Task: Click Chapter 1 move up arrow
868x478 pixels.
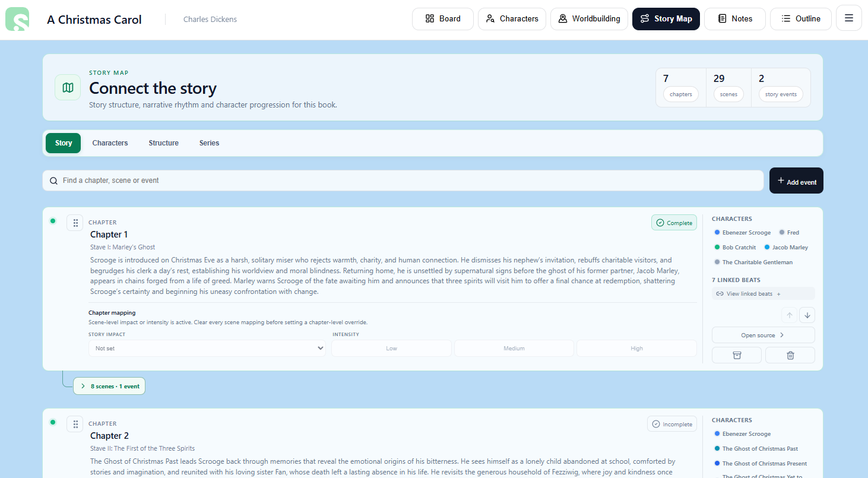Action: click(790, 315)
